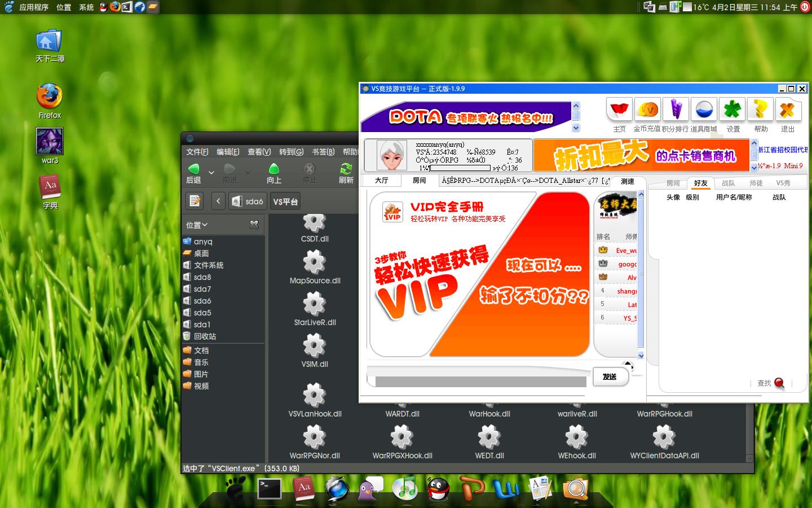
Task: Open 转到(G) menu in file manager
Action: tap(291, 151)
